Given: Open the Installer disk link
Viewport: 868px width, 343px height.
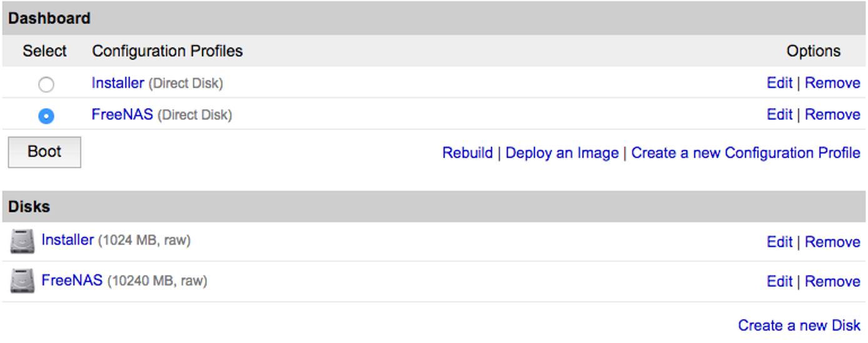Looking at the screenshot, I should tap(68, 239).
